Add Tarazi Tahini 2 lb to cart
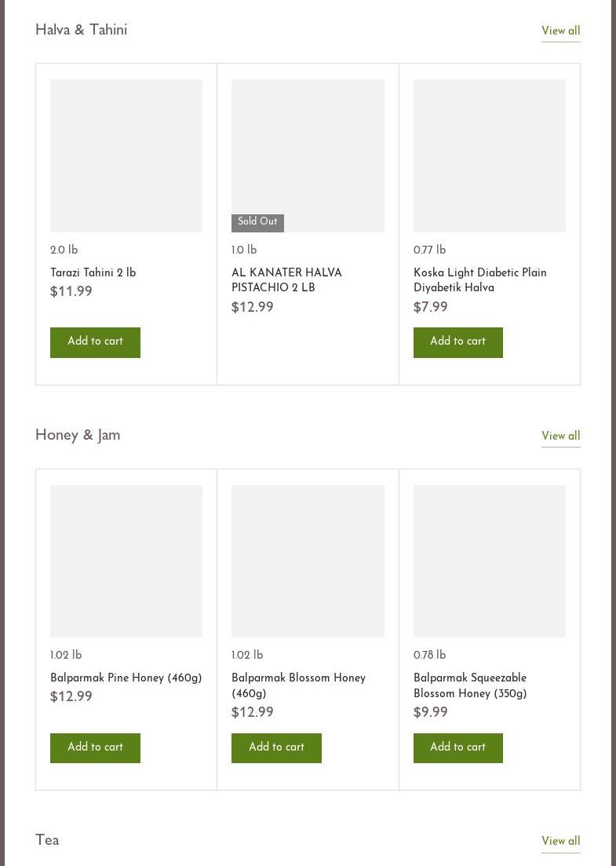Screen dimensions: 616x866 tap(95, 342)
